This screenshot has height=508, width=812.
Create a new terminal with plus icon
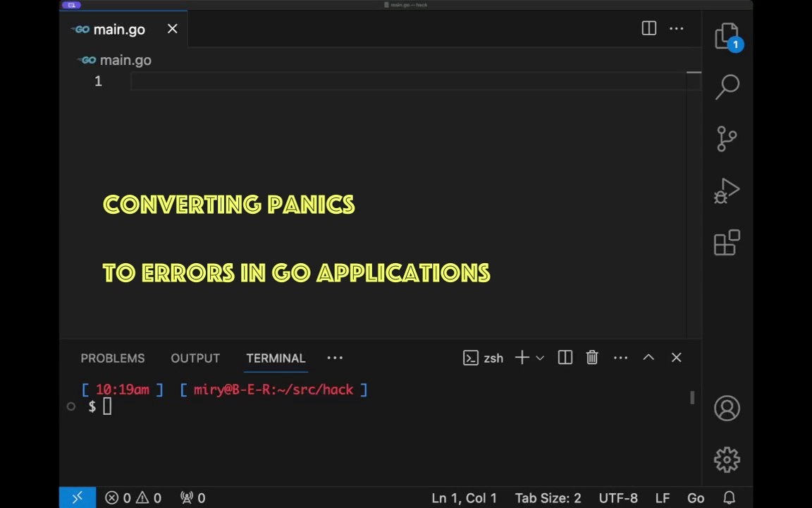[522, 358]
